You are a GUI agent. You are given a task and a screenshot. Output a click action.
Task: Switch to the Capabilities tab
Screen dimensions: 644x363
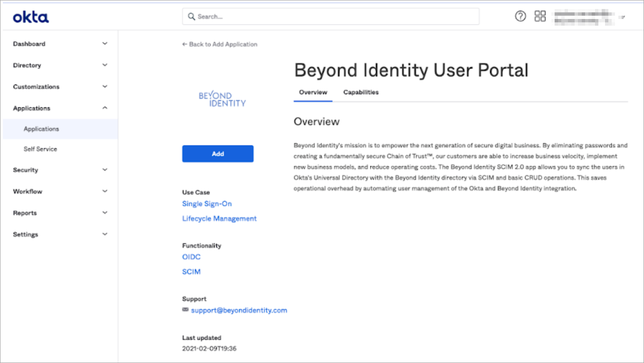click(x=361, y=92)
